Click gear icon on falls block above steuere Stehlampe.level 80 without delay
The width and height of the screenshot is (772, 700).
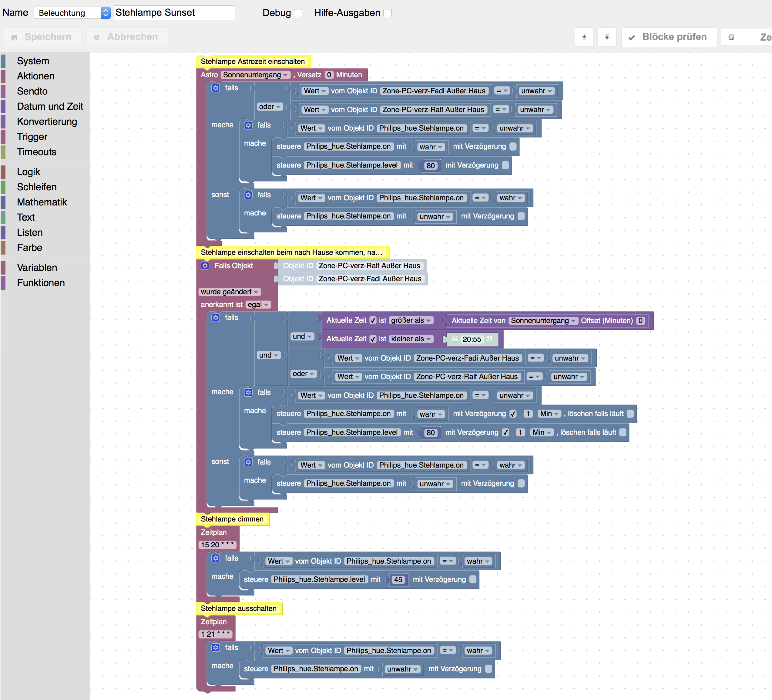coord(249,125)
